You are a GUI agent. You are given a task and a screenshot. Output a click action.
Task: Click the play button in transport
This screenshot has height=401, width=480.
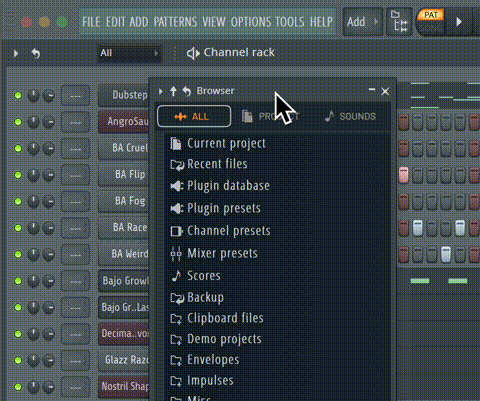[459, 22]
